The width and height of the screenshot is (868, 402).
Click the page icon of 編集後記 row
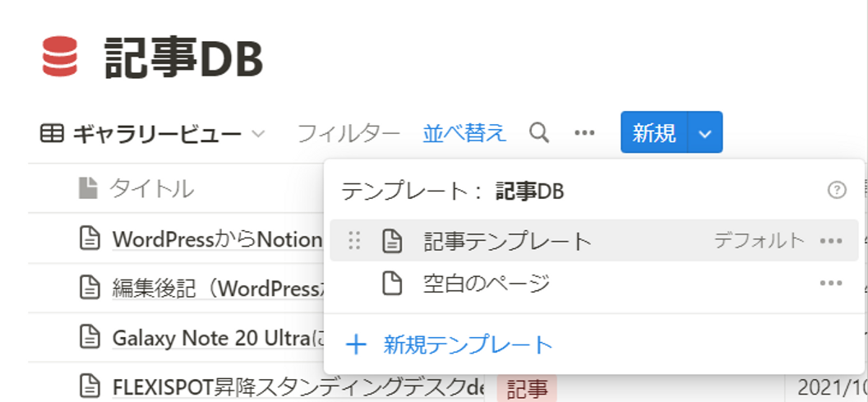click(89, 288)
